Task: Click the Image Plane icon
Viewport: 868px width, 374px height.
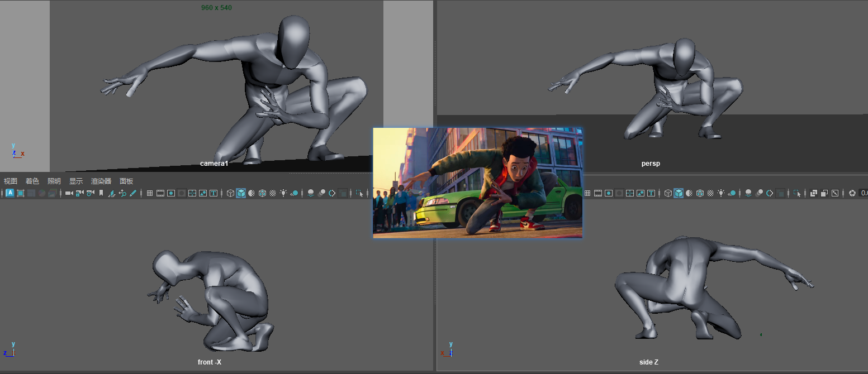Action: click(112, 193)
